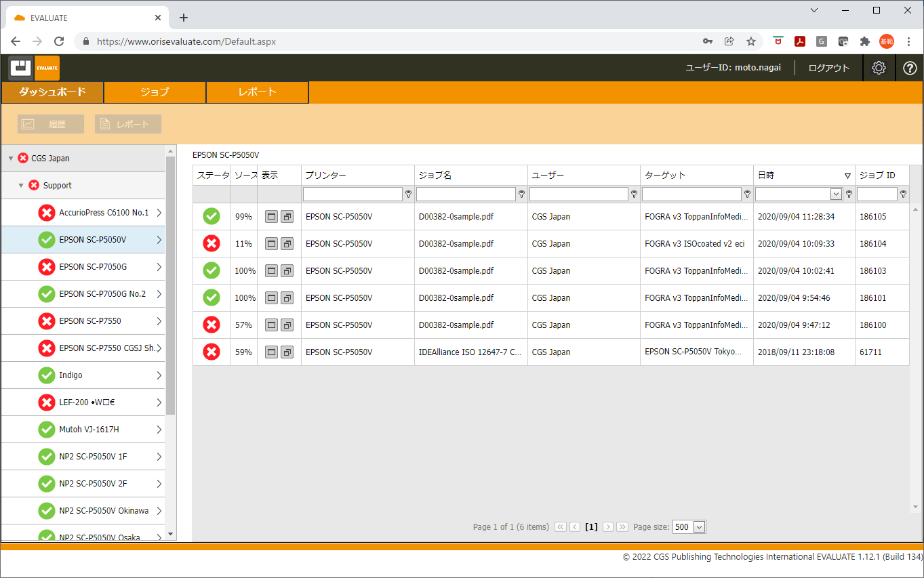
Task: Click the レポート toolbar button
Action: [128, 124]
